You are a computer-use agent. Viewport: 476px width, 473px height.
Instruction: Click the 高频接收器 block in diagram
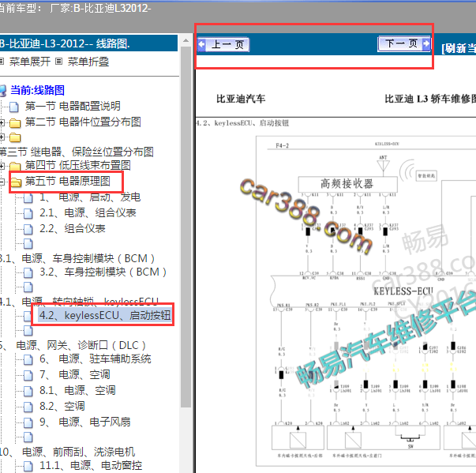click(347, 184)
